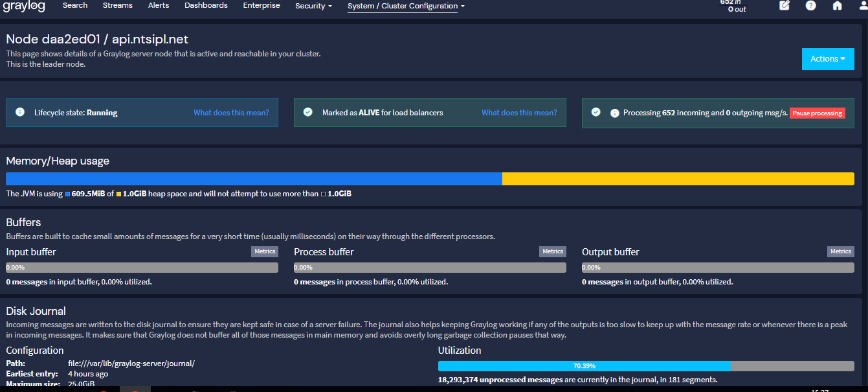Open the Search page
The width and height of the screenshot is (868, 392).
click(75, 5)
